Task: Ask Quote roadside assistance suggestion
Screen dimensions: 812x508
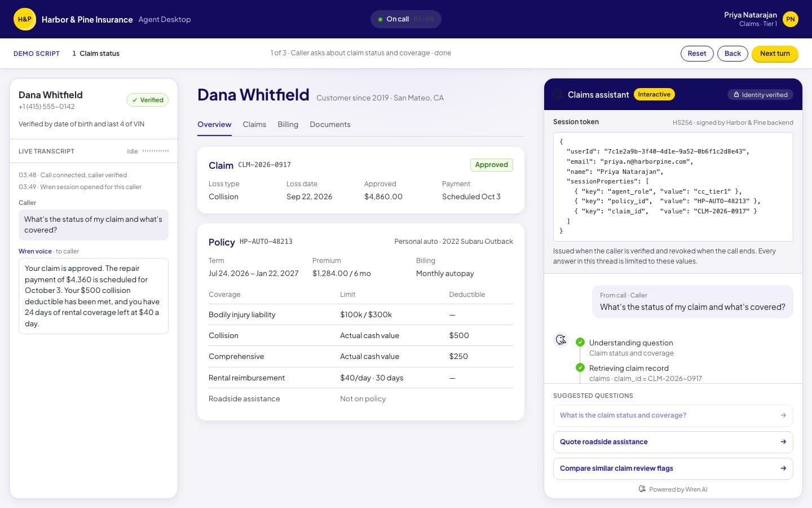Action: pos(673,442)
